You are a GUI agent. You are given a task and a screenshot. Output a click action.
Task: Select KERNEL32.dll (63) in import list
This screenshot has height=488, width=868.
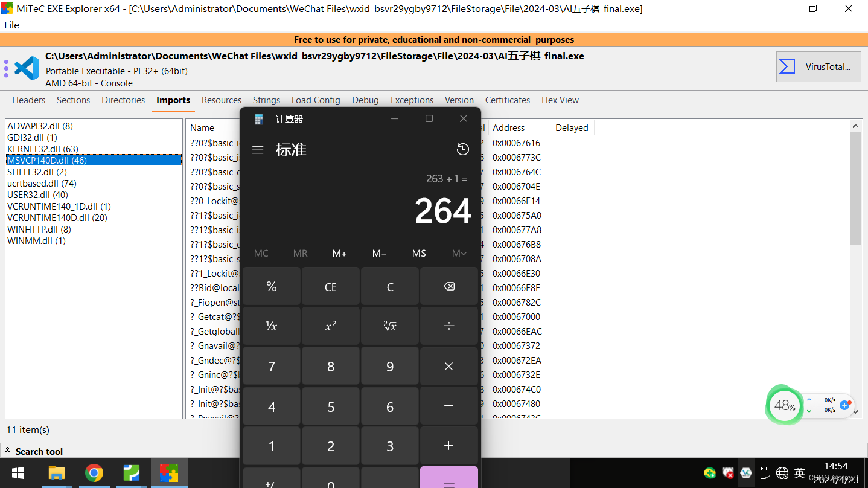pos(43,149)
